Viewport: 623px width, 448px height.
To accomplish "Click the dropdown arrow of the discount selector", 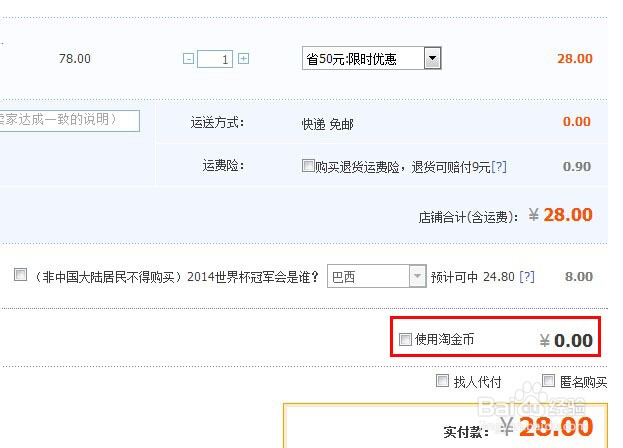I will pos(432,58).
